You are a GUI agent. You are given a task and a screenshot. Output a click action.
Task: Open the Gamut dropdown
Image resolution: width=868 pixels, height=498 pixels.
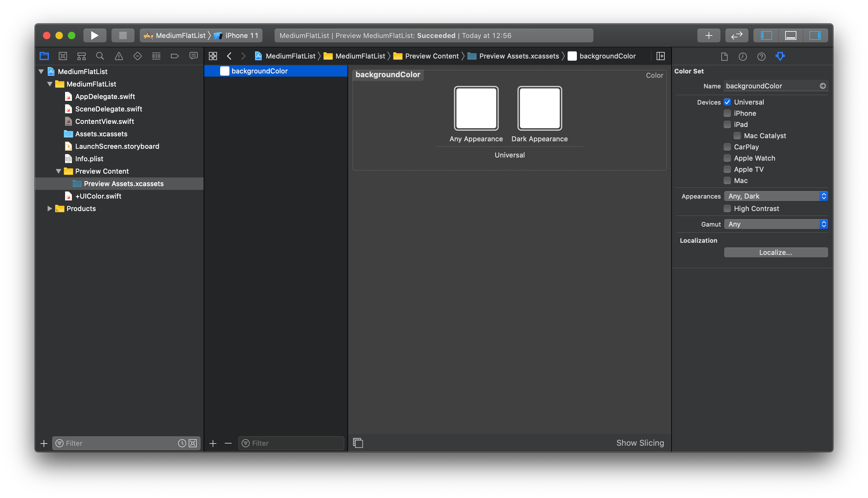pos(776,224)
